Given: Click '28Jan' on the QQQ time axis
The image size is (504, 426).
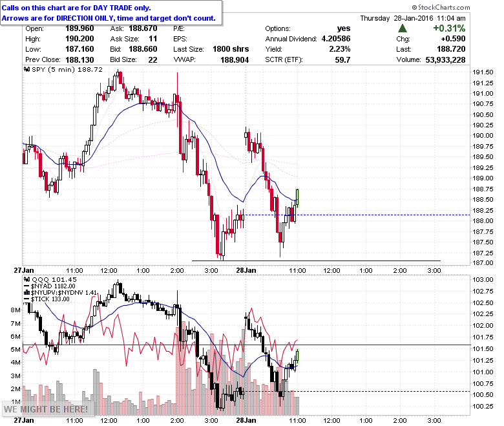Looking at the screenshot, I should 246,420.
